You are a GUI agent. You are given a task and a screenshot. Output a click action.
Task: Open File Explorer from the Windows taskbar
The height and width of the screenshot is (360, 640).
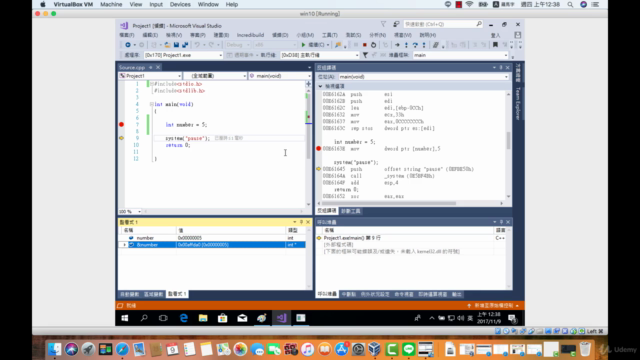[203, 318]
